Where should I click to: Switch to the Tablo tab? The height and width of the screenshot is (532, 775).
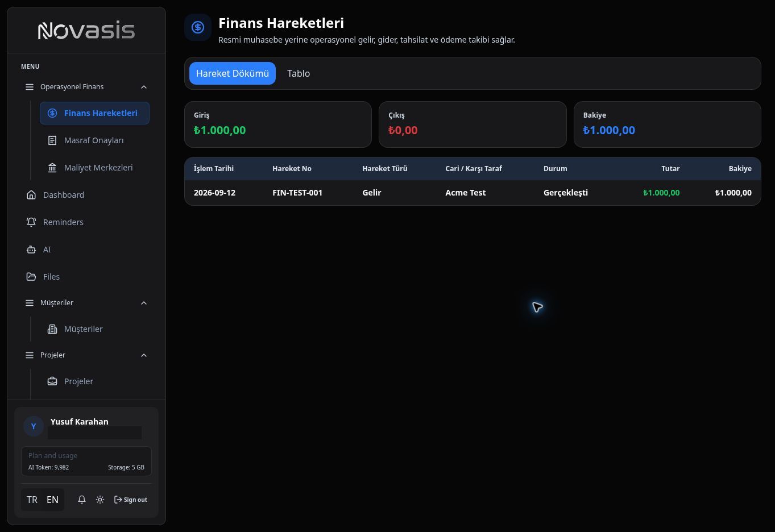[299, 73]
